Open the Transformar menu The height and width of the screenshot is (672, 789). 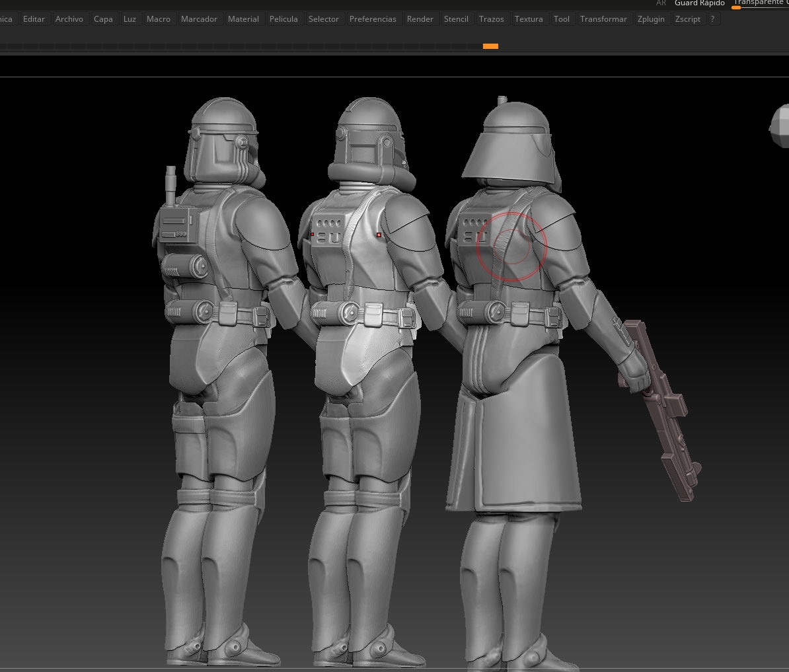(603, 19)
